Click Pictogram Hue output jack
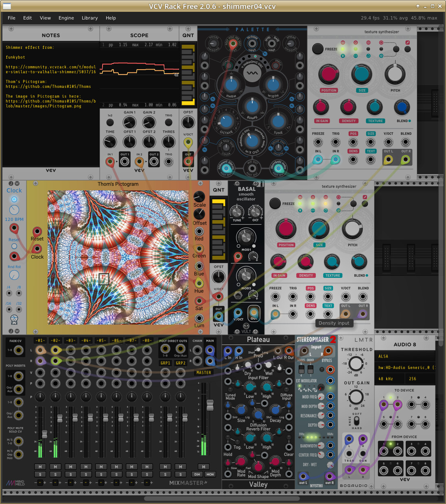Viewport: 446px width, 504px height. (199, 283)
